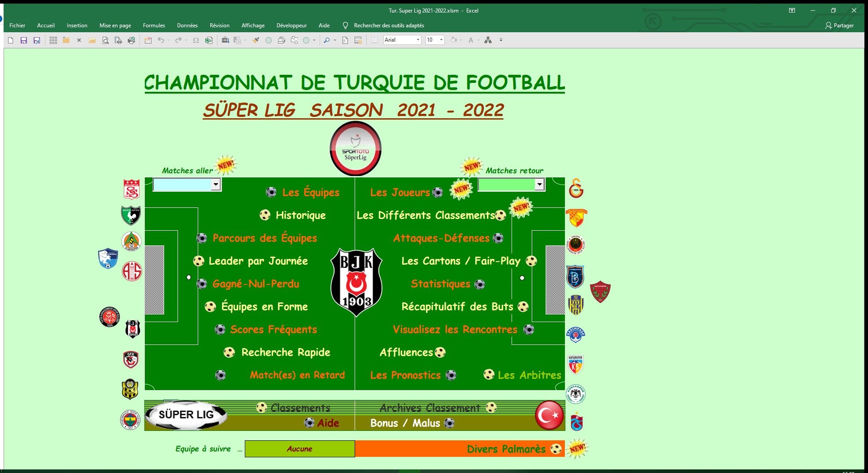Open the Matches retour dropdown

click(x=539, y=185)
